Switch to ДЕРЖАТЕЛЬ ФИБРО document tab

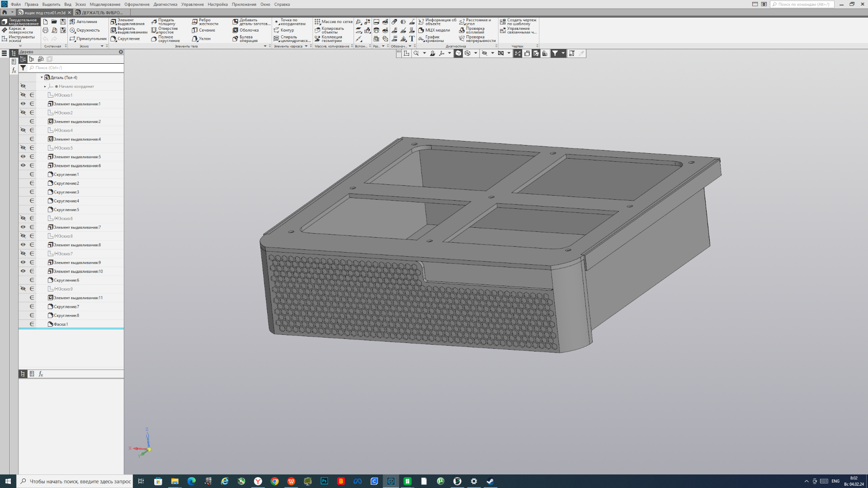[102, 13]
